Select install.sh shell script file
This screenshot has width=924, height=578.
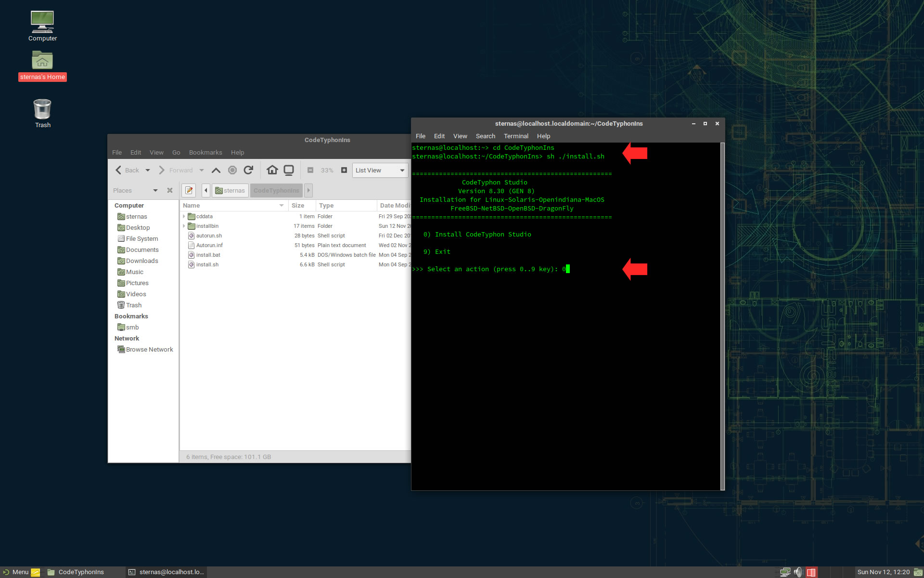tap(207, 264)
